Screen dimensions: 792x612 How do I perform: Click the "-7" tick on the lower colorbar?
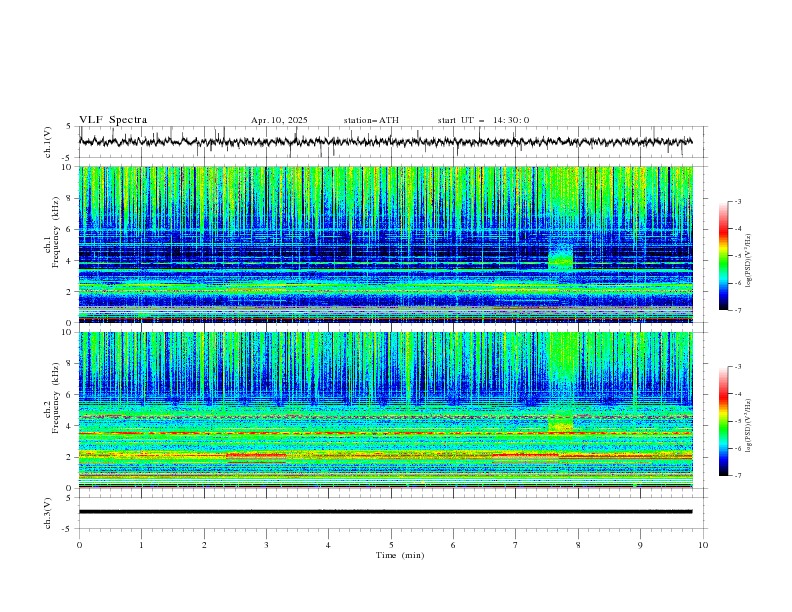click(x=737, y=476)
